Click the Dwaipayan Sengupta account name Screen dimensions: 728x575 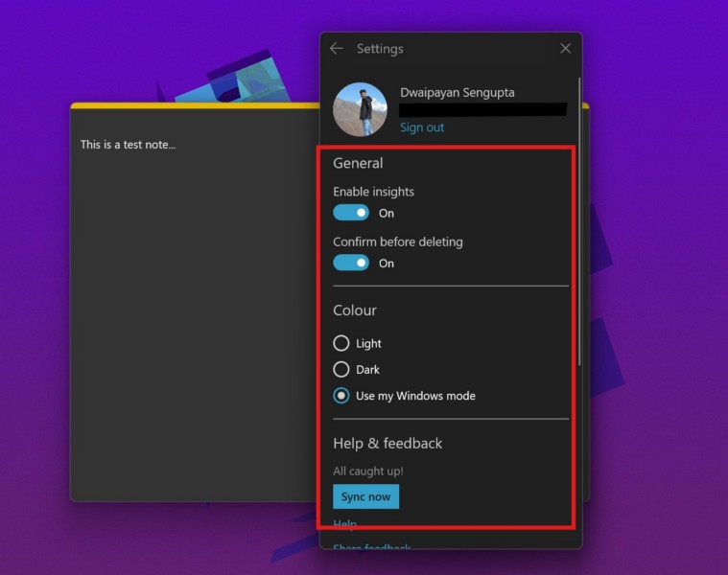457,93
